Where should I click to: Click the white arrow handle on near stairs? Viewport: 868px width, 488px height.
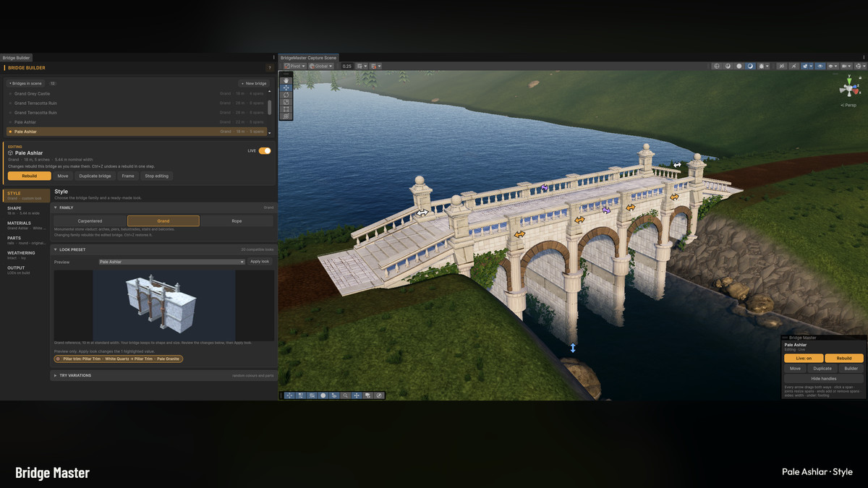coord(422,213)
